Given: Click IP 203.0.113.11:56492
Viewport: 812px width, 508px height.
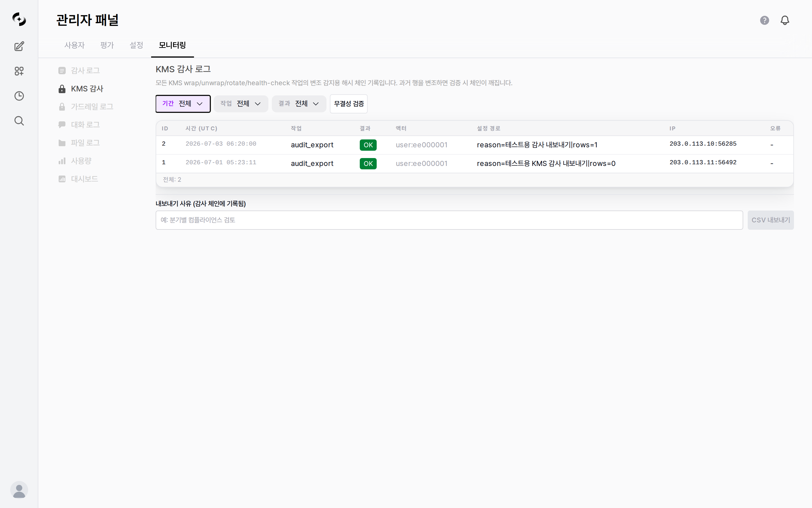Looking at the screenshot, I should point(703,162).
